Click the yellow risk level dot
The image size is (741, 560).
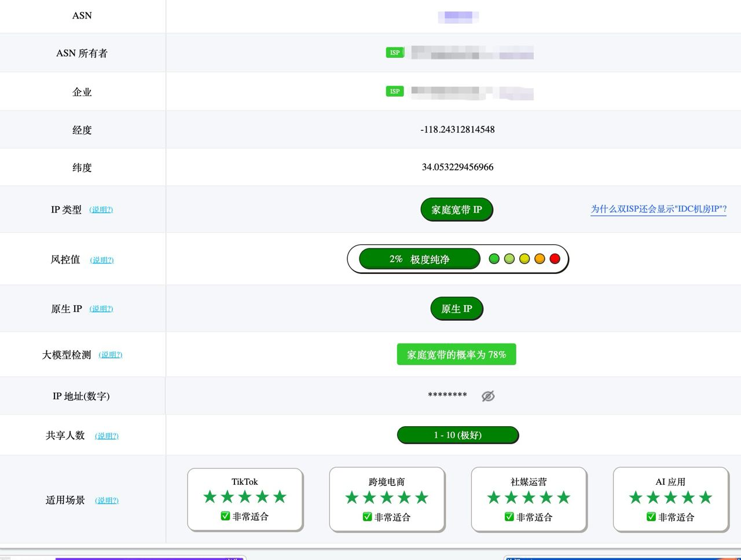coord(524,259)
